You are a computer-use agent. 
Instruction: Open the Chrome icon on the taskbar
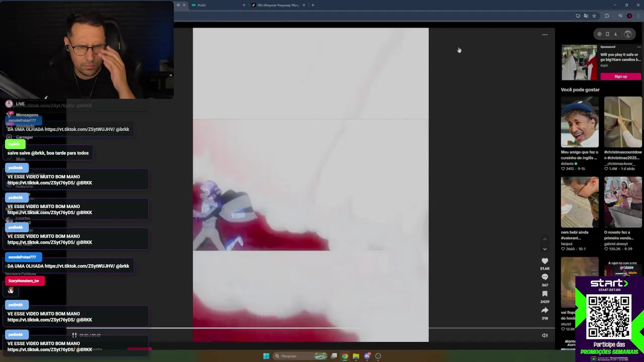[345, 356]
